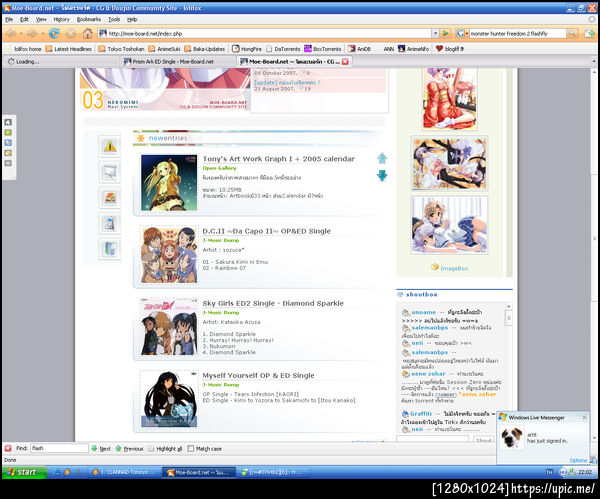Open the AnimeSuki bookmark
The image size is (600, 499).
pos(164,49)
